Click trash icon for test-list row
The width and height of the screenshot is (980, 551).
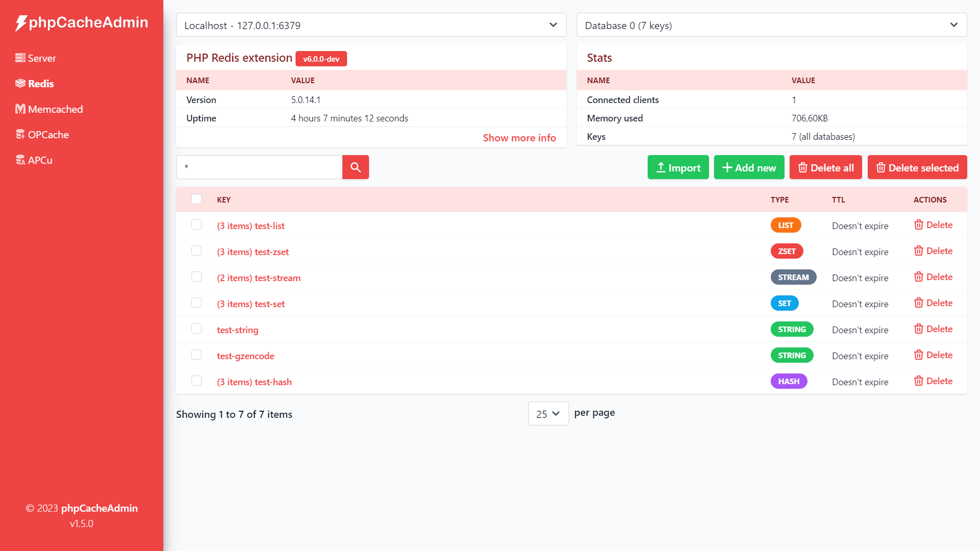pos(918,225)
